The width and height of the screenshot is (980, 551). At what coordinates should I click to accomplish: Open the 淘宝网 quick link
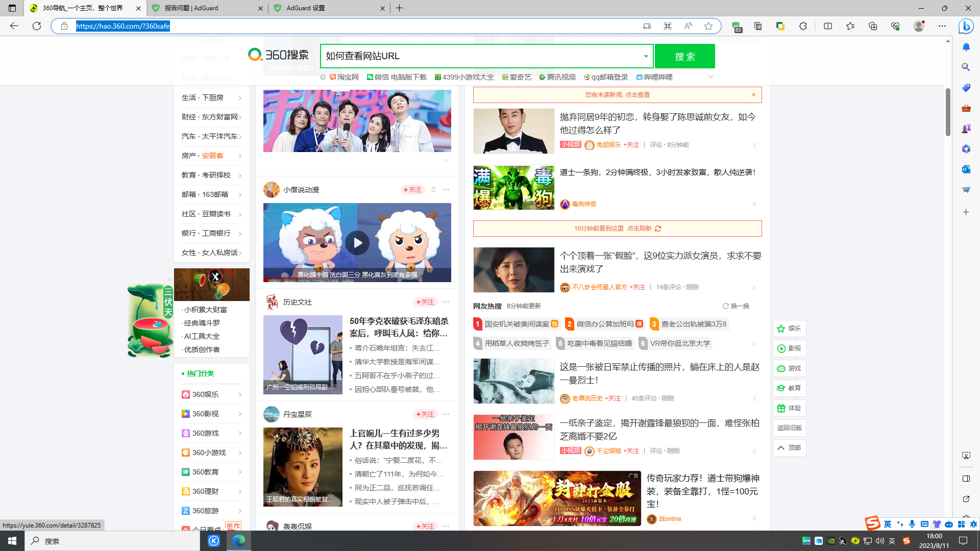[347, 77]
